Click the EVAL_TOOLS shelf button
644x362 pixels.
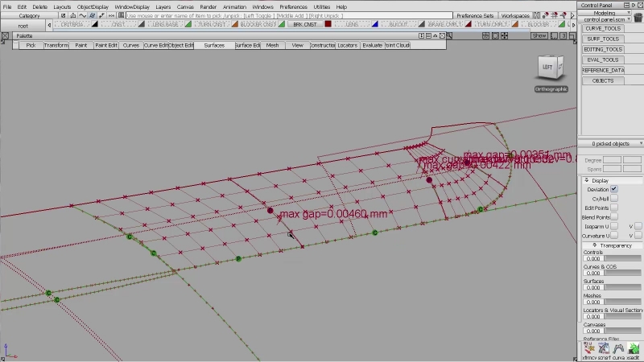pos(603,60)
